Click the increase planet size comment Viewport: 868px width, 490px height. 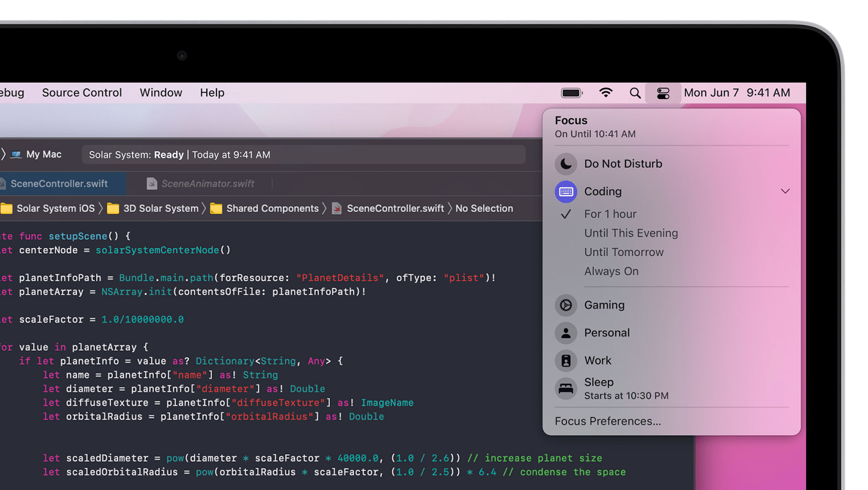(x=535, y=459)
